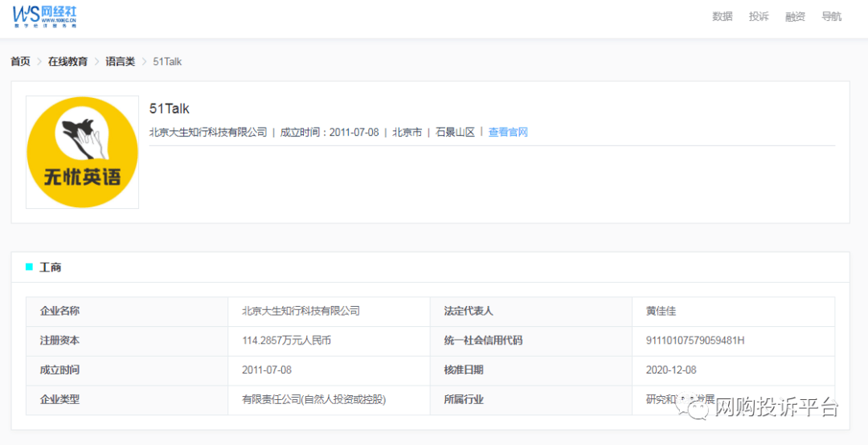The width and height of the screenshot is (868, 445).
Task: Select credit code 91110107579059481H
Action: (695, 341)
